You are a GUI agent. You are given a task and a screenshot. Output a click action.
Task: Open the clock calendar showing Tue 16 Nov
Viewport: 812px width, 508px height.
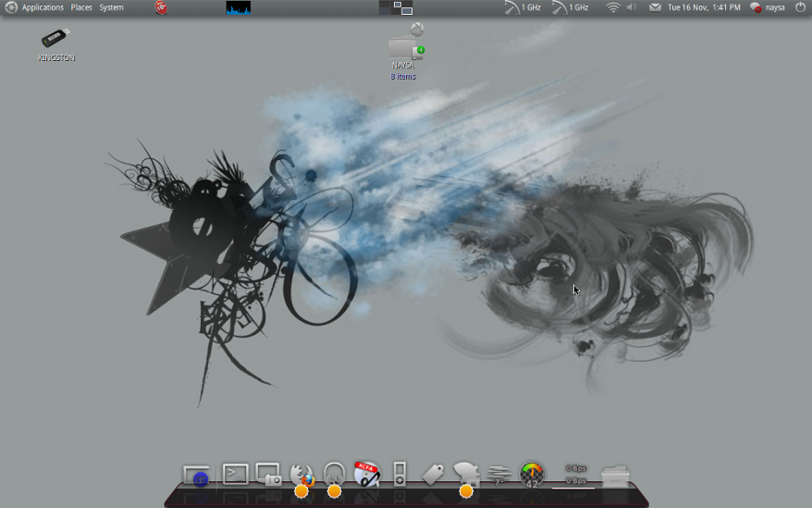click(704, 7)
